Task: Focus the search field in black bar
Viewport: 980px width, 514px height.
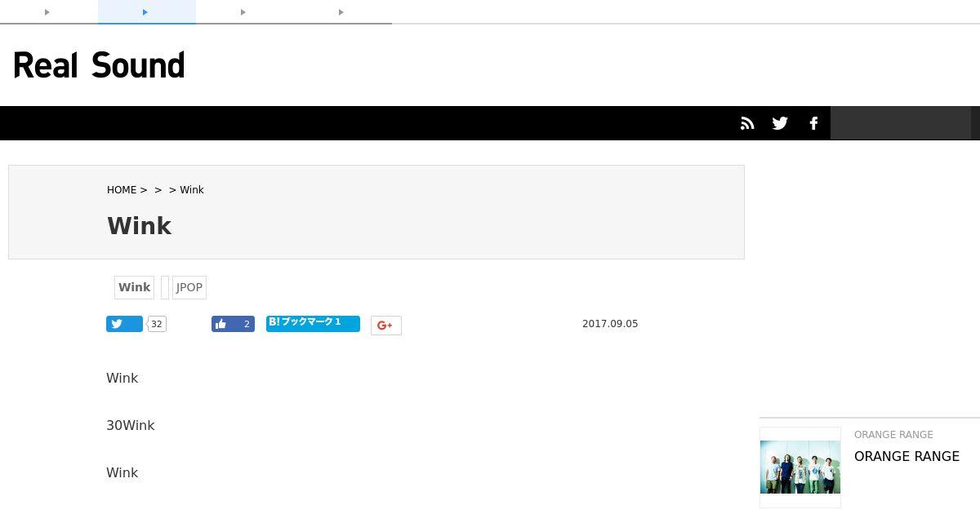Action: (900, 123)
